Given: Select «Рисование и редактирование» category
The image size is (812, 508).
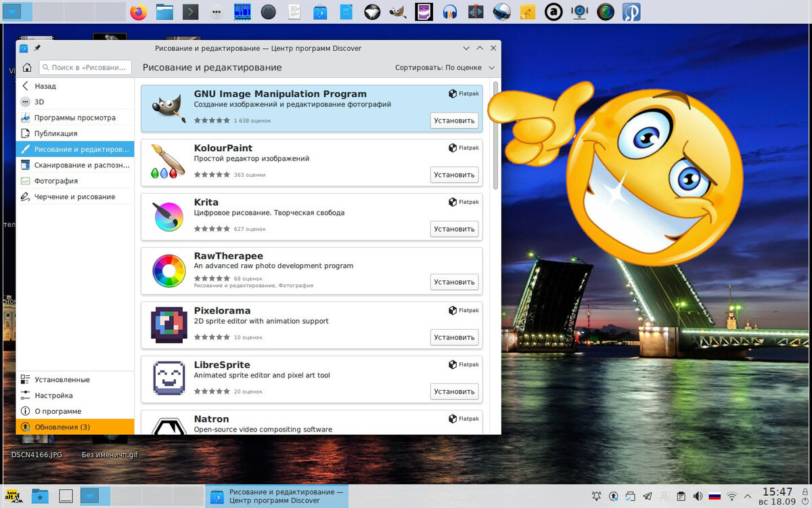Looking at the screenshot, I should pos(75,149).
